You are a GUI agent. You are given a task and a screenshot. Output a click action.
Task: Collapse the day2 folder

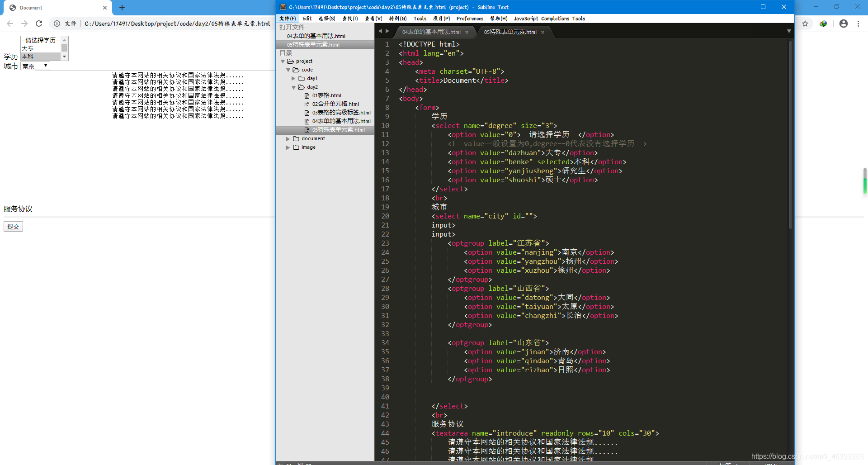pyautogui.click(x=293, y=87)
